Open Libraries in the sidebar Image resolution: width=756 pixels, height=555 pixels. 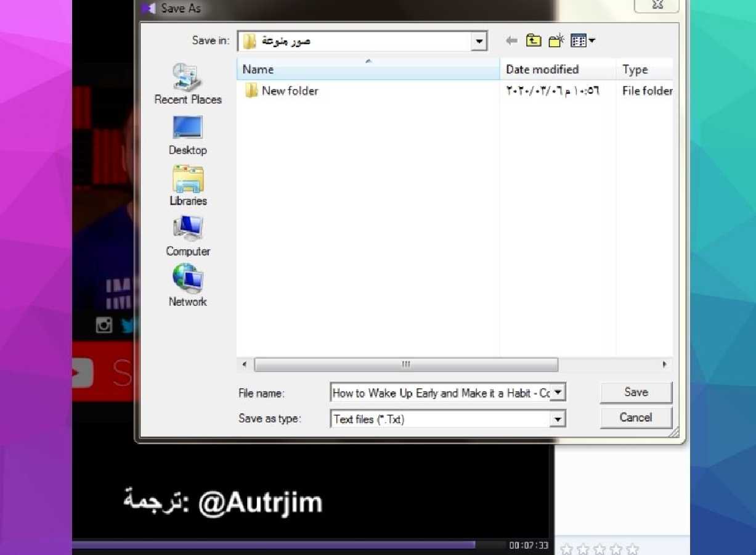pos(188,186)
